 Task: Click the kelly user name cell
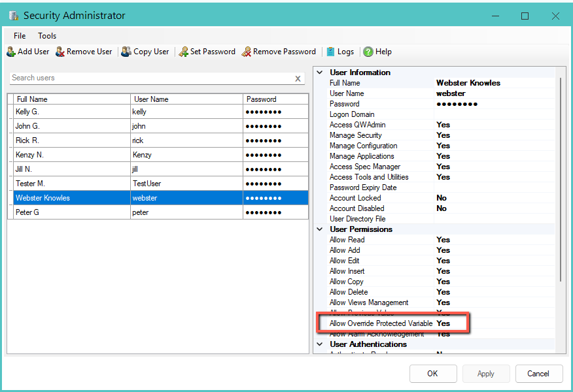(x=186, y=112)
